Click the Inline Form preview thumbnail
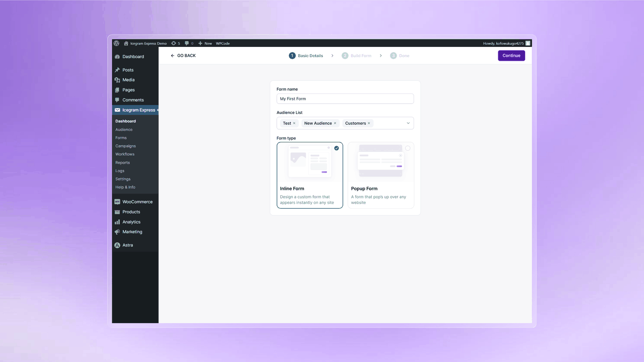Viewport: 644px width, 362px height. tap(309, 161)
